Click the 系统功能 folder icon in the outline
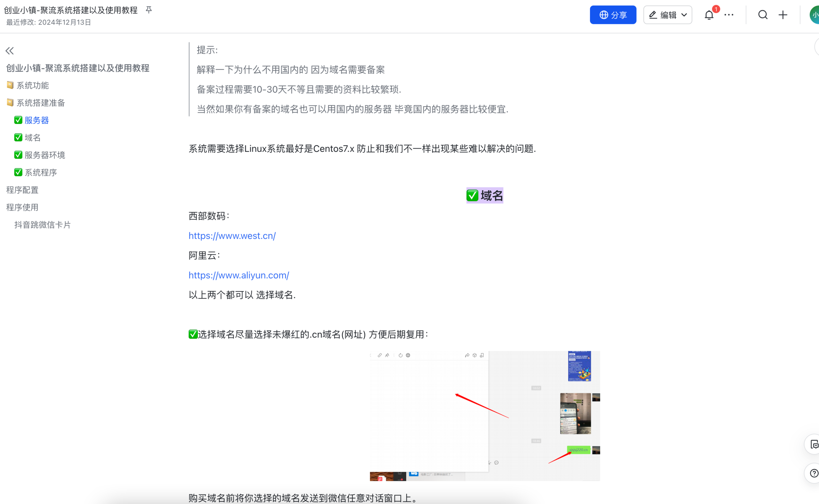Screen dimensions: 819x504 [10, 85]
